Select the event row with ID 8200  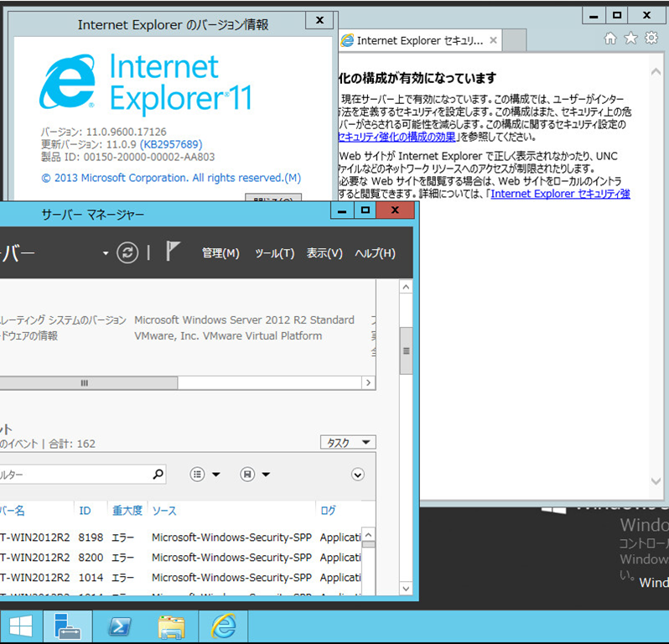click(x=180, y=558)
